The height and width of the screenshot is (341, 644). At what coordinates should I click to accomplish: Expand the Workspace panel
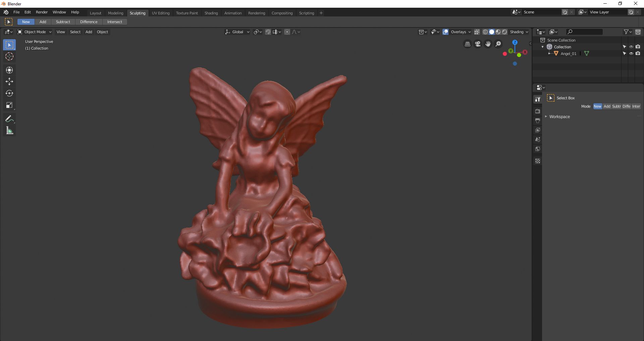coord(559,117)
